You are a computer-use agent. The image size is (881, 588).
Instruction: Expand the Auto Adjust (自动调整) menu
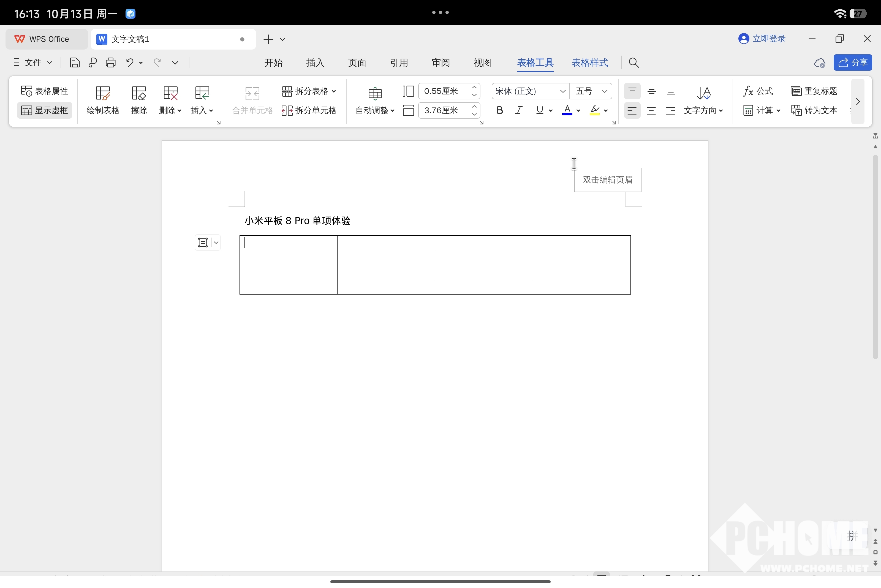[x=375, y=111]
